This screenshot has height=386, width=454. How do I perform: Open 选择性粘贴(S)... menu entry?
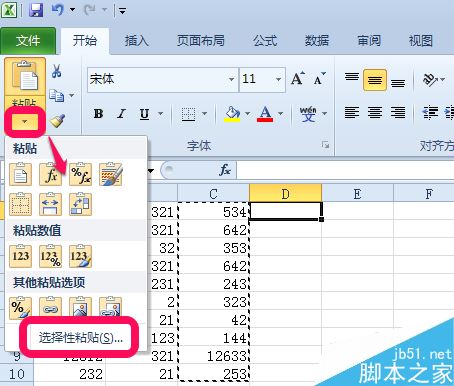pos(81,338)
